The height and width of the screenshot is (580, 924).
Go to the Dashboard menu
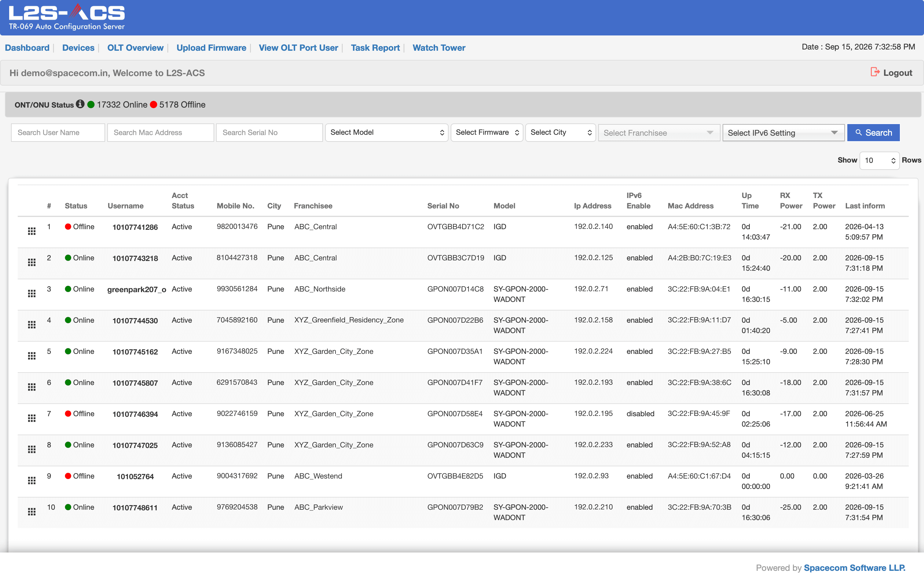click(x=27, y=48)
